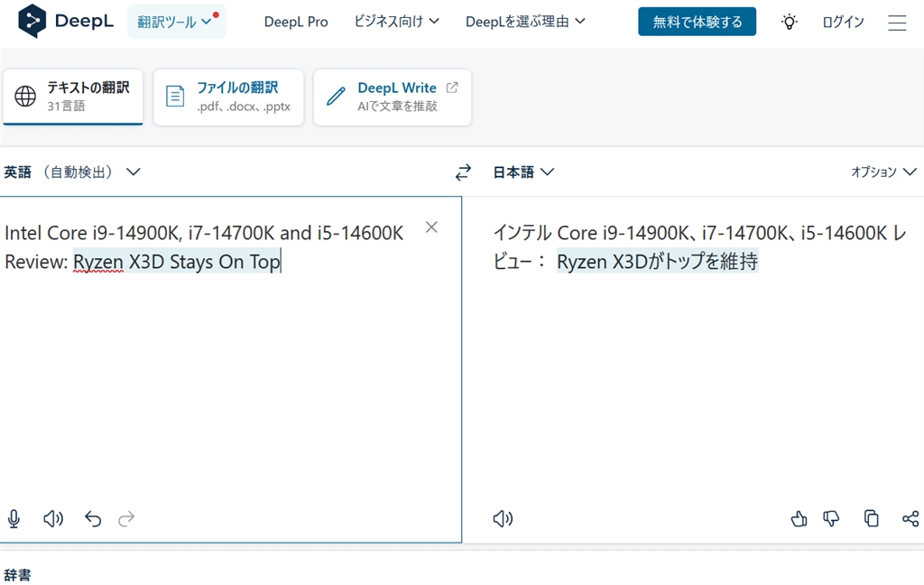Select the ファイルの翻訳 tab
924x585 pixels.
pos(228,97)
